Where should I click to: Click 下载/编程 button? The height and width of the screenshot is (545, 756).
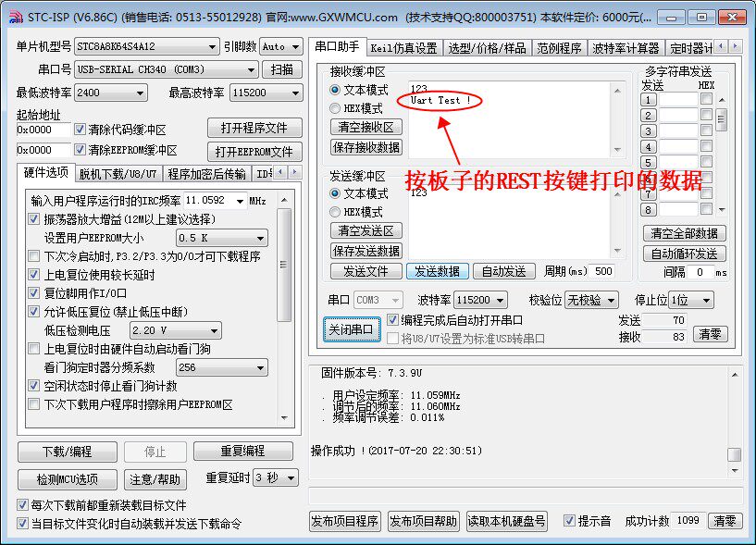tap(67, 452)
